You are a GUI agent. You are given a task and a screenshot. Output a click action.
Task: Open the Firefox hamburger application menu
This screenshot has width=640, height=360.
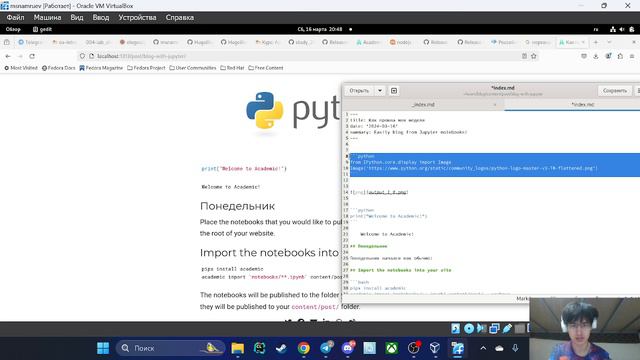point(632,56)
